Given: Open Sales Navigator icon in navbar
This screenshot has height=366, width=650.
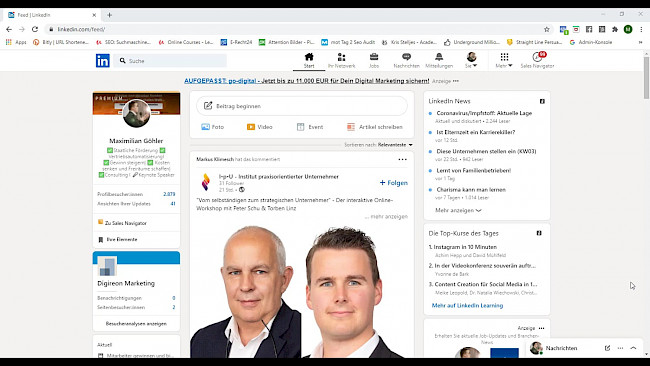Looking at the screenshot, I should [x=537, y=61].
